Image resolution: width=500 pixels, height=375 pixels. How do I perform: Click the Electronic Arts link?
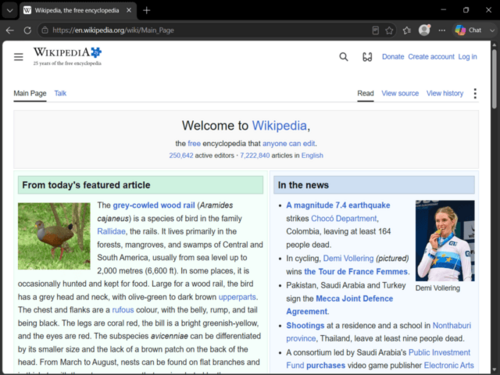449,365
